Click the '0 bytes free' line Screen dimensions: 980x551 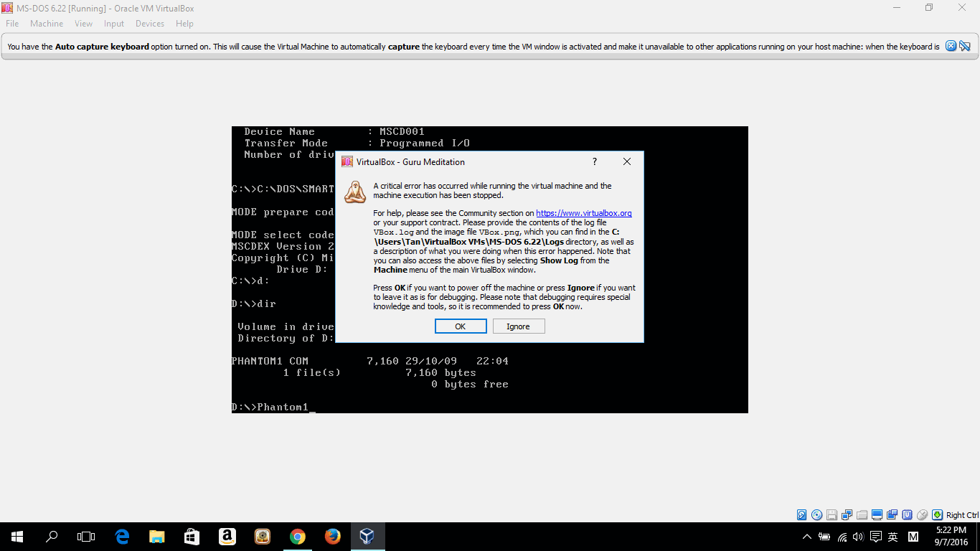[470, 385]
